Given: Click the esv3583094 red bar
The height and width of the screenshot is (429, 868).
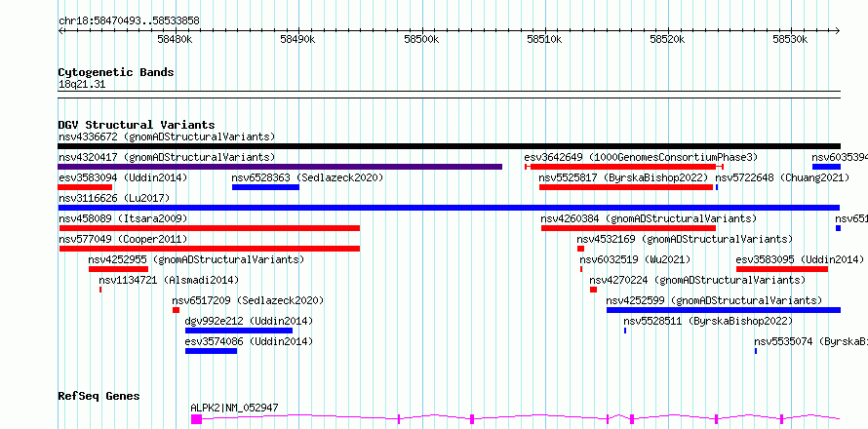Looking at the screenshot, I should click(x=85, y=187).
